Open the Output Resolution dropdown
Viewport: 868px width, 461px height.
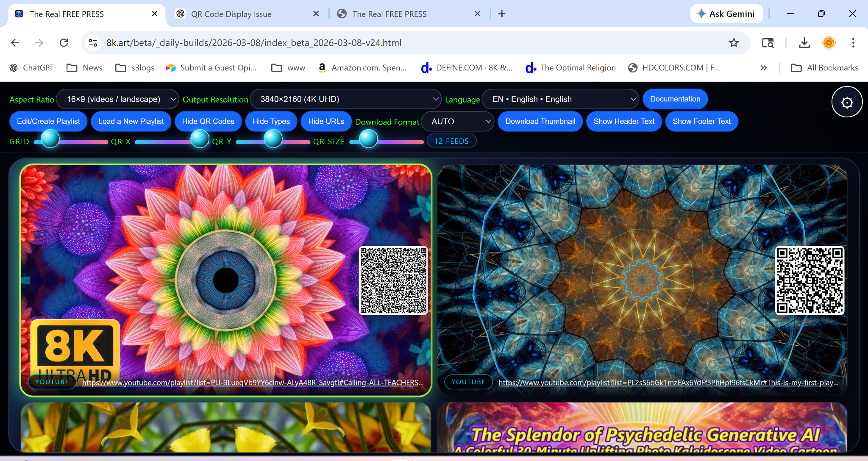(x=345, y=100)
